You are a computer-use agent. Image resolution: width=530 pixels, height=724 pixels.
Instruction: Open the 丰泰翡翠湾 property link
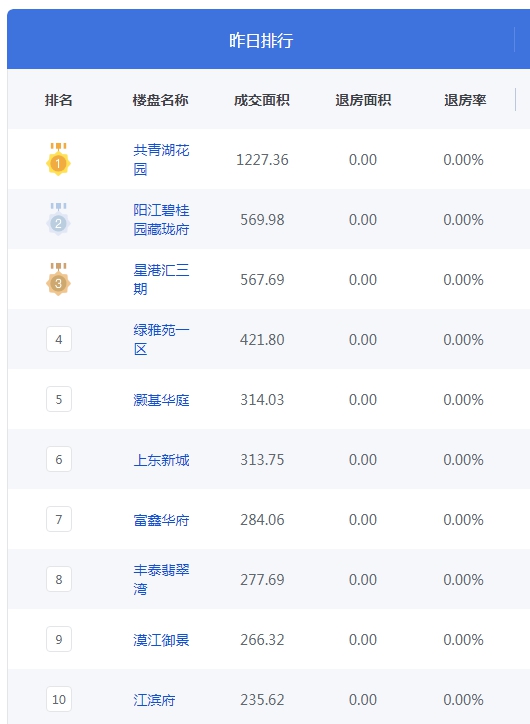click(161, 579)
